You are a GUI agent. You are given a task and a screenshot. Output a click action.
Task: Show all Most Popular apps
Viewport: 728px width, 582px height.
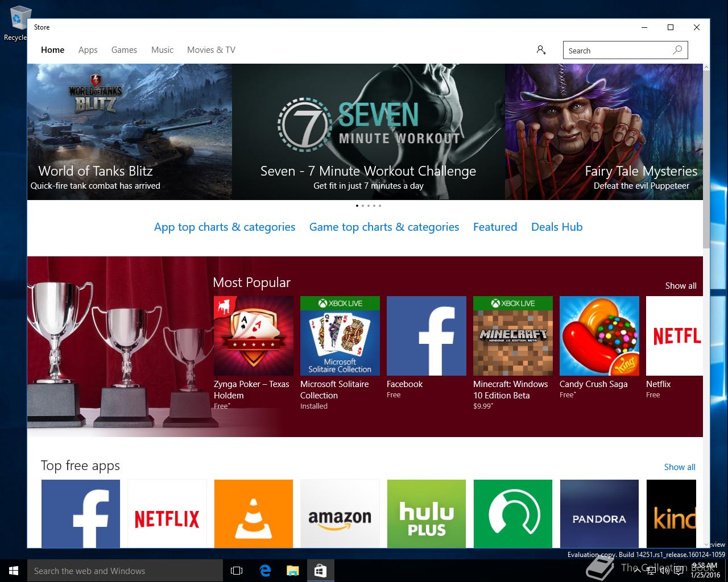click(x=681, y=286)
